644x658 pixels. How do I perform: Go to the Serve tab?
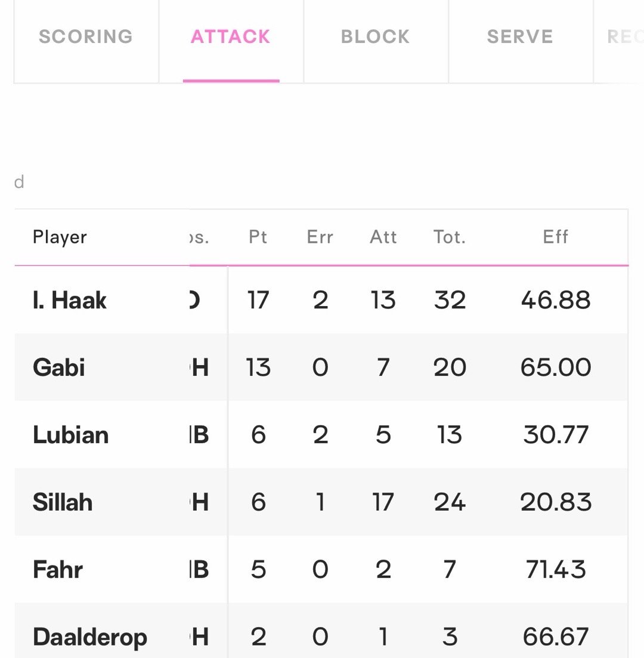tap(520, 37)
